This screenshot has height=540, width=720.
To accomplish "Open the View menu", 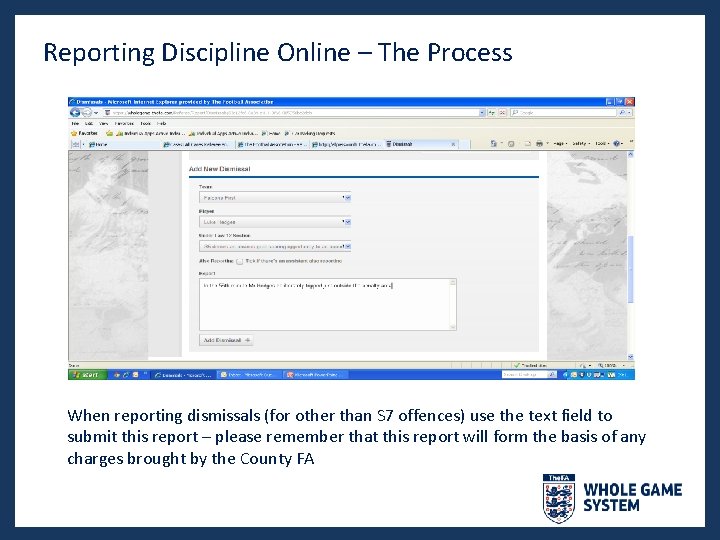I will [x=104, y=124].
